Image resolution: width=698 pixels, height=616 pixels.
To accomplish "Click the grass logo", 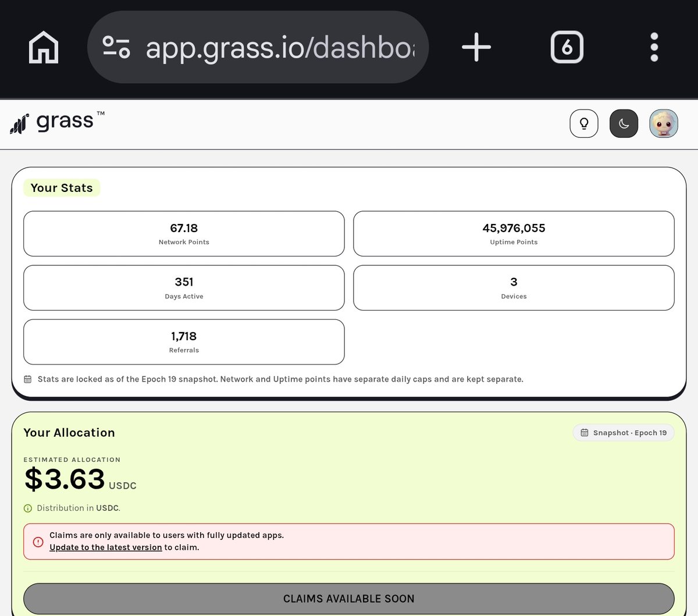I will 57,122.
